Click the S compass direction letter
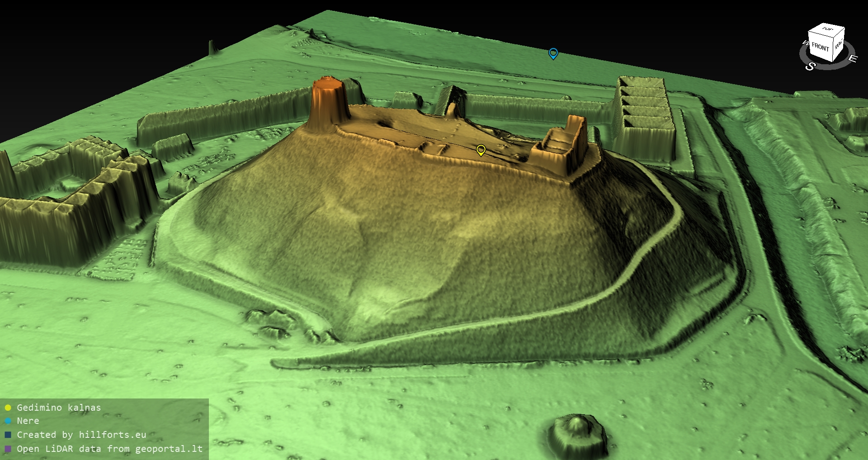This screenshot has width=868, height=460. pyautogui.click(x=810, y=66)
